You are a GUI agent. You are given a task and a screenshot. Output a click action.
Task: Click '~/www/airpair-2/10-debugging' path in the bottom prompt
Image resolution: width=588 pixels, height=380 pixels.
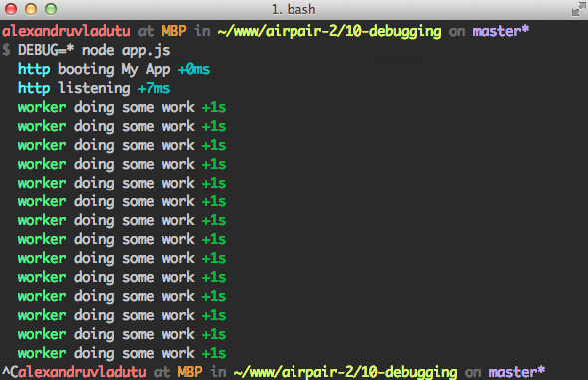(345, 372)
